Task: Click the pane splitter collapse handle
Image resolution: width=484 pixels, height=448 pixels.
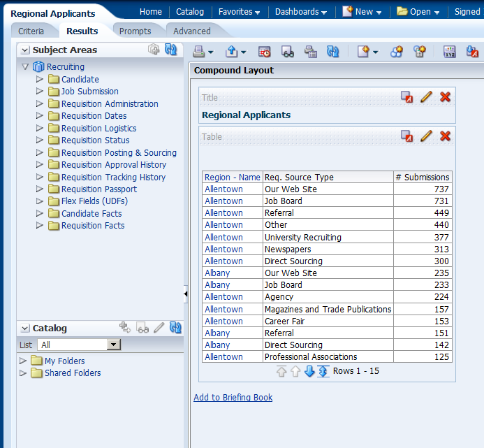Action: pos(186,294)
